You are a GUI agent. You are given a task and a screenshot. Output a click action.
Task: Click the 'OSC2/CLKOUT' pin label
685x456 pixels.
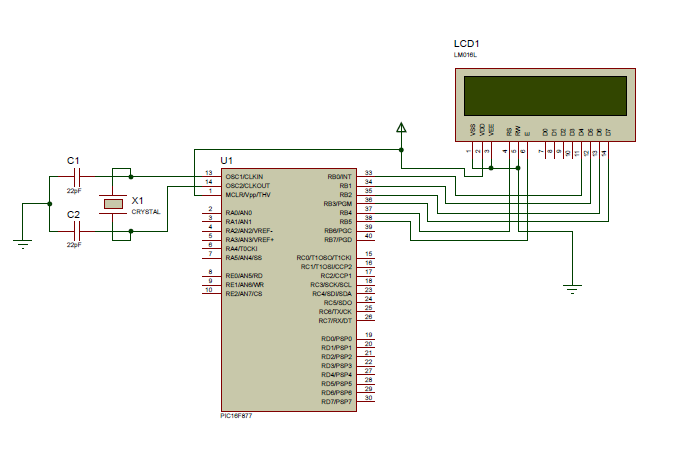click(x=248, y=186)
